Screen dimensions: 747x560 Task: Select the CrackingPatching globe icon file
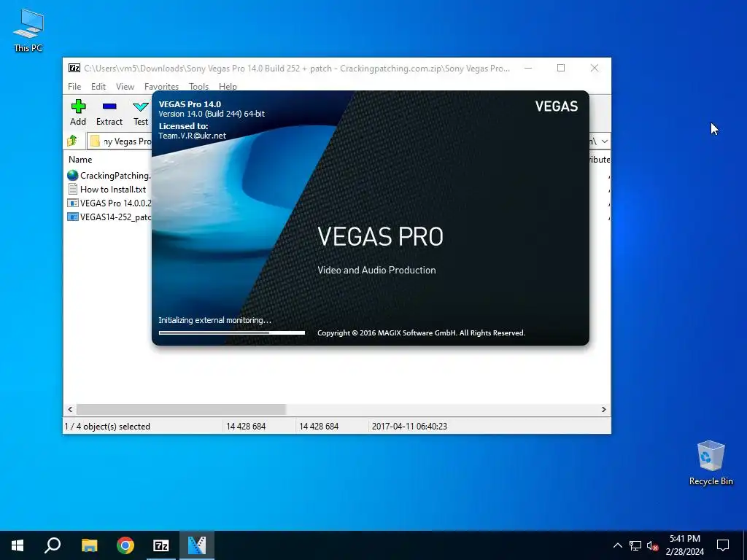72,175
